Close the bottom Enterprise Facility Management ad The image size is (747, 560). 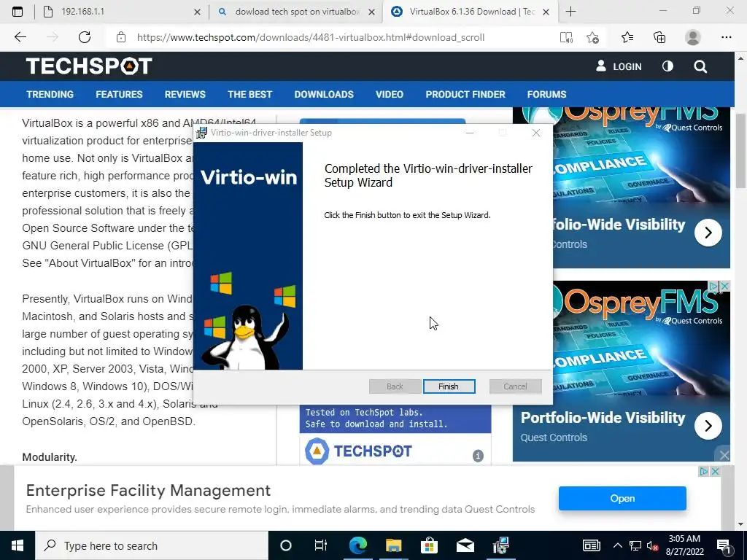point(715,472)
